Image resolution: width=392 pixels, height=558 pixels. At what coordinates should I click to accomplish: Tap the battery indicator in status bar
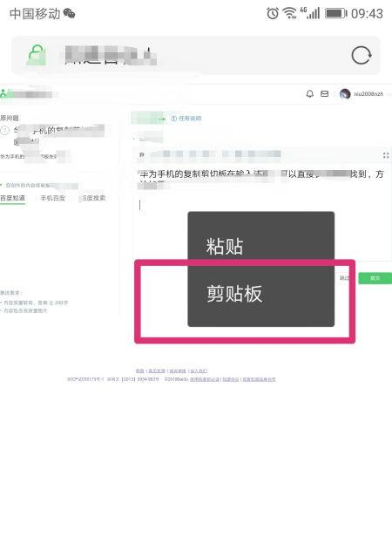[x=335, y=14]
